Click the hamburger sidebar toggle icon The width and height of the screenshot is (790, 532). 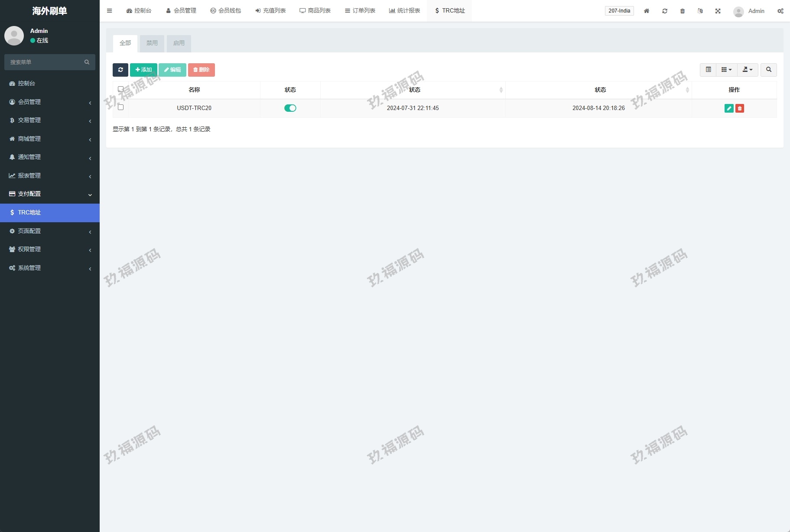[110, 11]
